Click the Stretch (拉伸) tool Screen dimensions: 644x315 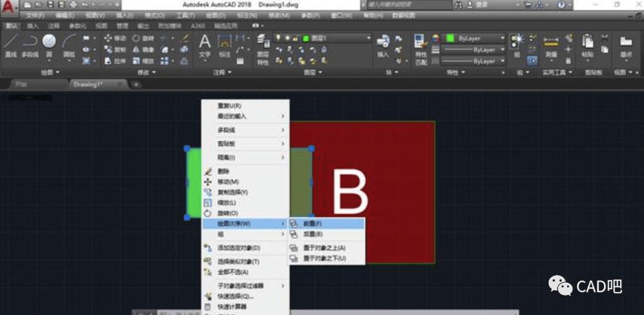point(115,61)
